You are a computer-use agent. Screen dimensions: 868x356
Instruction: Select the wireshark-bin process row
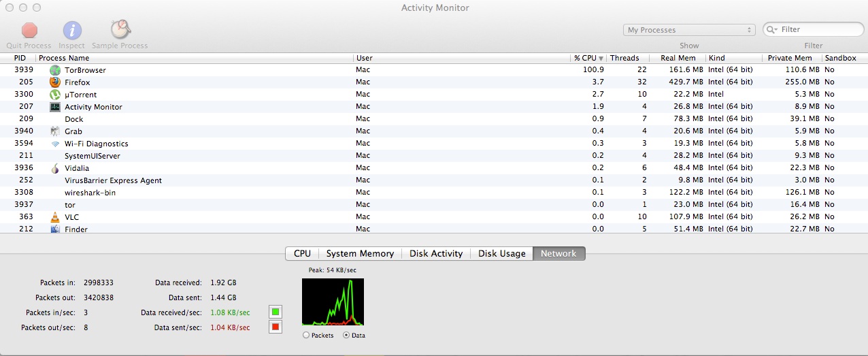(434, 193)
